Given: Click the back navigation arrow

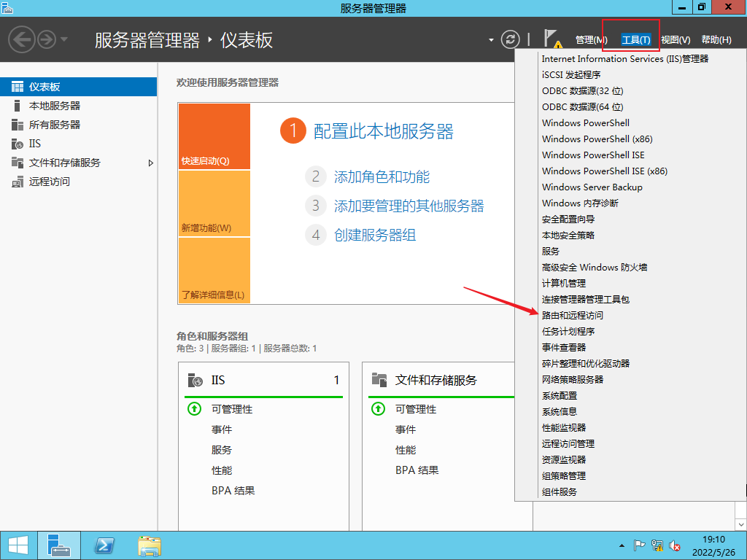Looking at the screenshot, I should point(21,39).
